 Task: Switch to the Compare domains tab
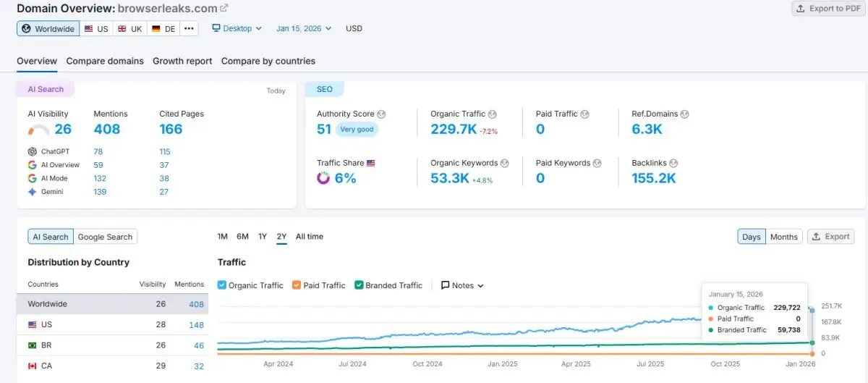pos(105,61)
